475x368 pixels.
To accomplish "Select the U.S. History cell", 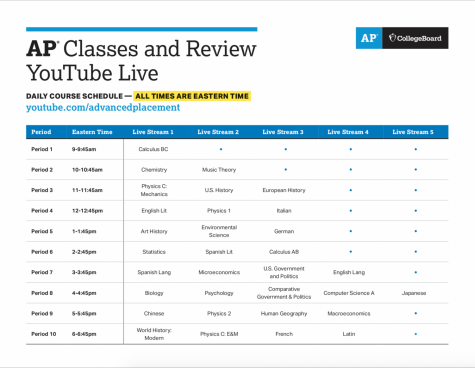I will click(x=219, y=190).
